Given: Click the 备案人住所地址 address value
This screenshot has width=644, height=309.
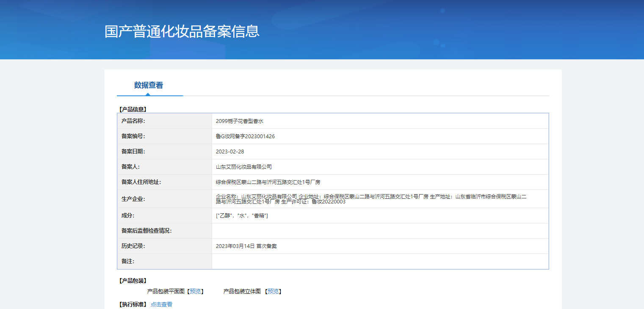Looking at the screenshot, I should [268, 182].
